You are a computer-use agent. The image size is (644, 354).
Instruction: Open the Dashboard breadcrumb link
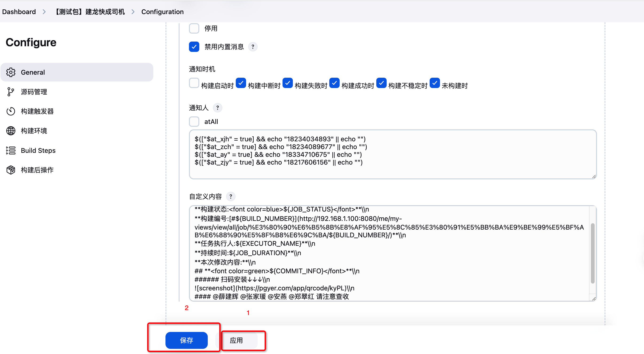click(x=19, y=12)
